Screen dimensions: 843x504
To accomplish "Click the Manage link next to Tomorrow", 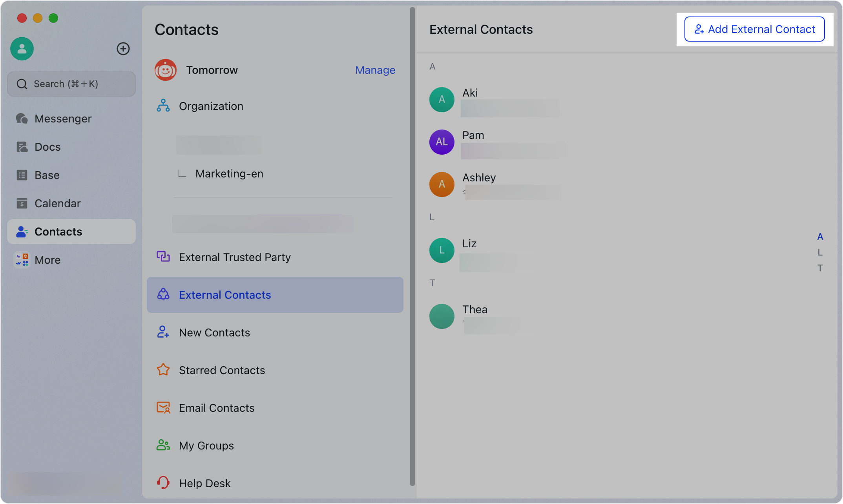I will [375, 70].
